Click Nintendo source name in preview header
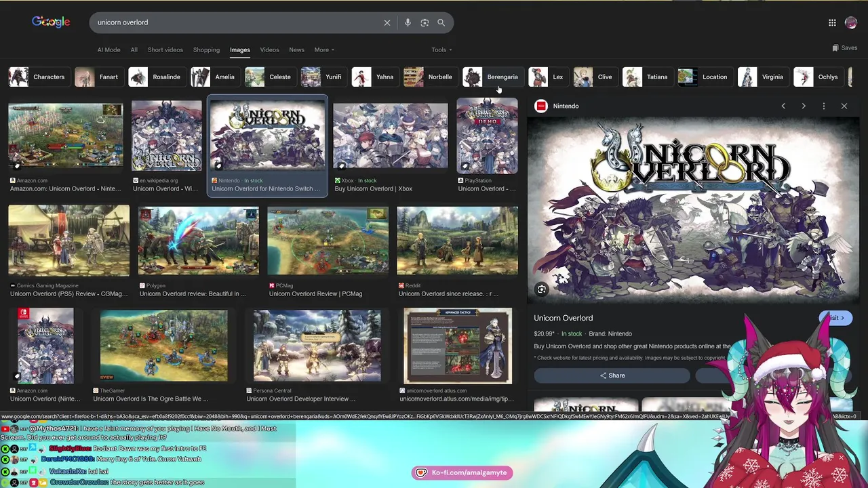The height and width of the screenshot is (488, 868). click(x=566, y=106)
